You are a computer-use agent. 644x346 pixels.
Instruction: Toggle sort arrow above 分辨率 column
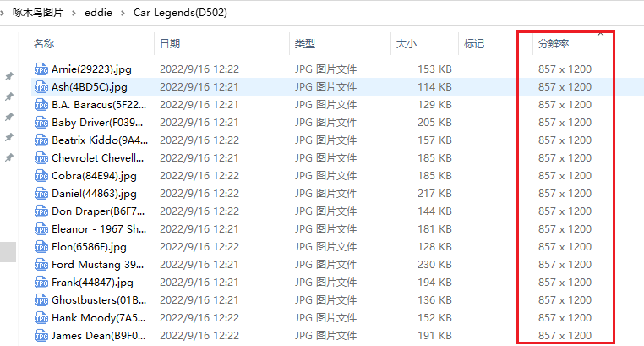[x=600, y=34]
